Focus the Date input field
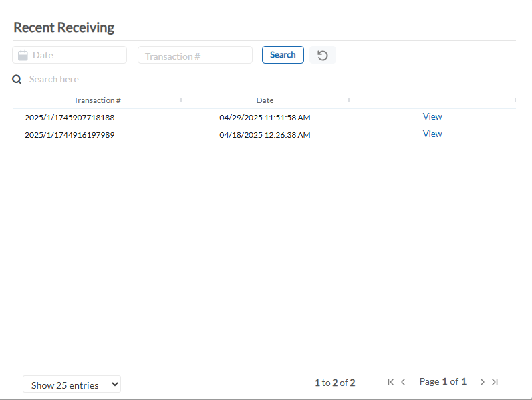This screenshot has width=532, height=400. [x=70, y=55]
